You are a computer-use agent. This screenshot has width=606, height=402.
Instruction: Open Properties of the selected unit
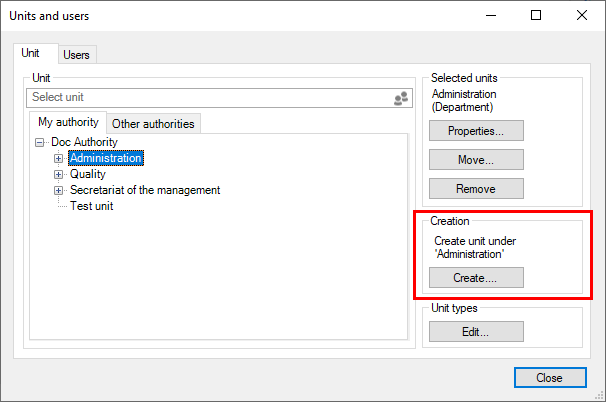tap(475, 131)
